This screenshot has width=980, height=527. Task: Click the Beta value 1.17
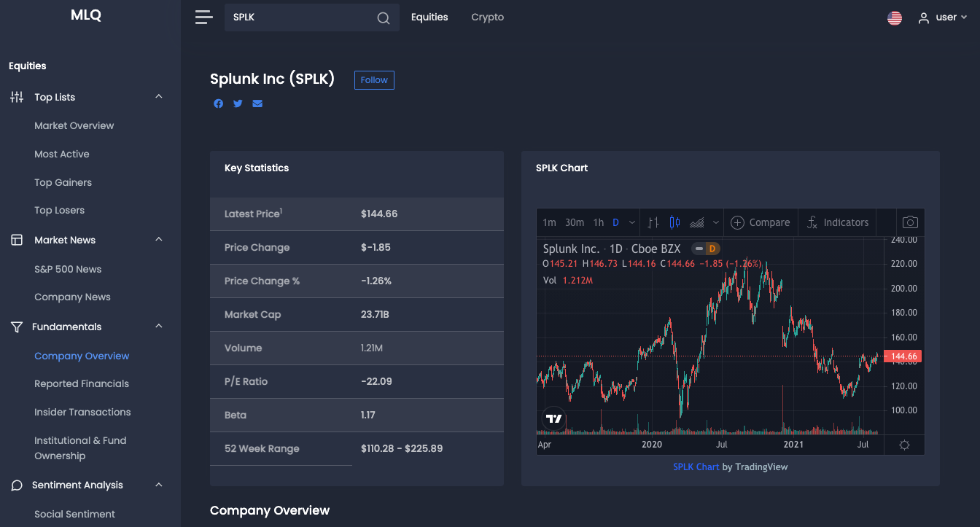pos(368,415)
